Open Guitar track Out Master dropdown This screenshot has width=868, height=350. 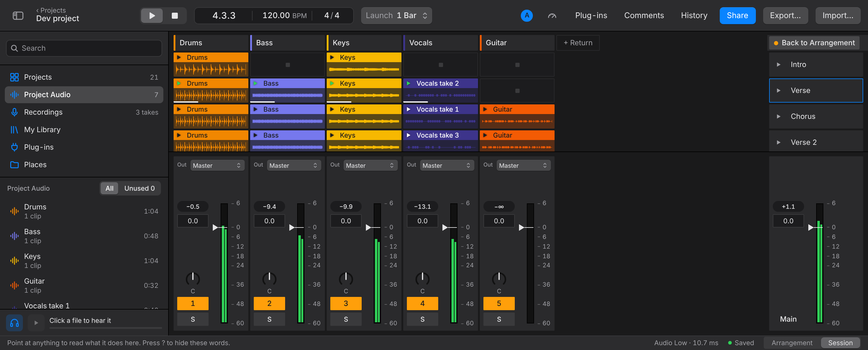[x=523, y=165]
